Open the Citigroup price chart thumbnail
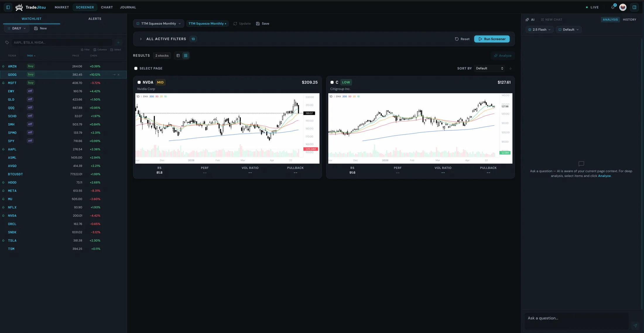 [x=420, y=128]
